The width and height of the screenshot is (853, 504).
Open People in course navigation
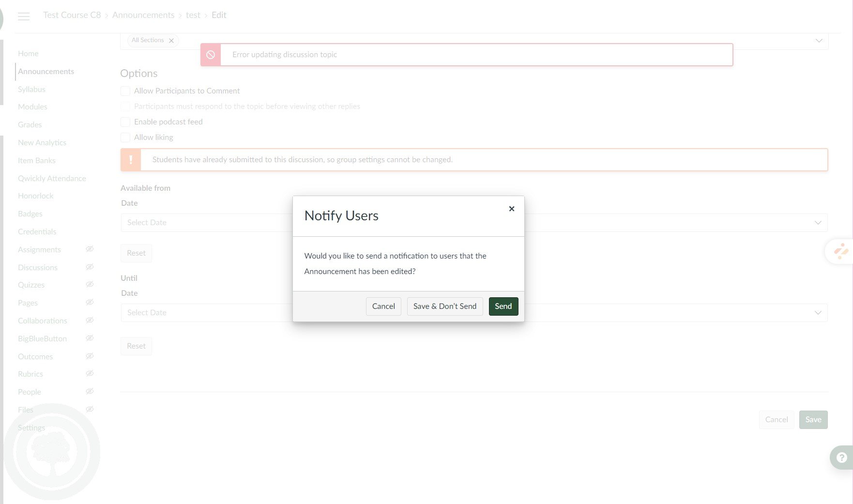[x=30, y=392]
